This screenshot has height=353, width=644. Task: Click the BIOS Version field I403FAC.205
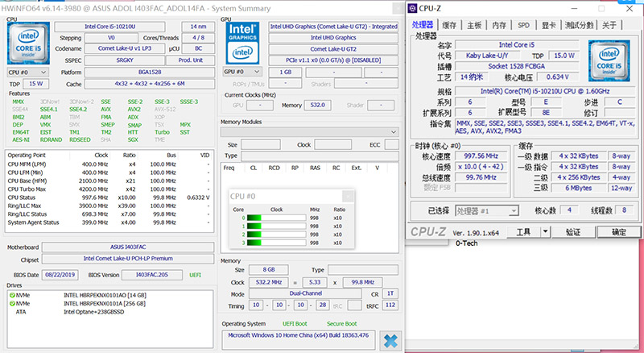click(152, 275)
